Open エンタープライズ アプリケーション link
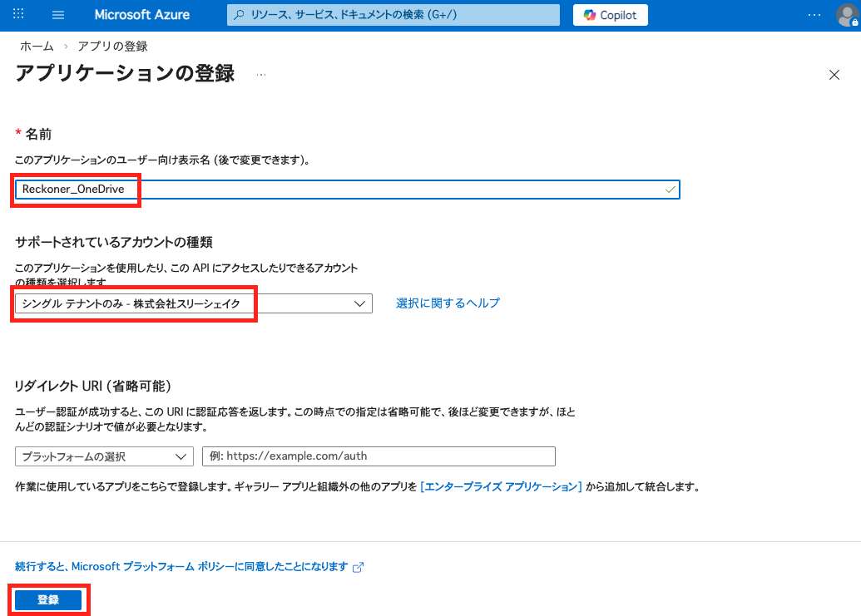Image resolution: width=861 pixels, height=616 pixels. point(501,486)
